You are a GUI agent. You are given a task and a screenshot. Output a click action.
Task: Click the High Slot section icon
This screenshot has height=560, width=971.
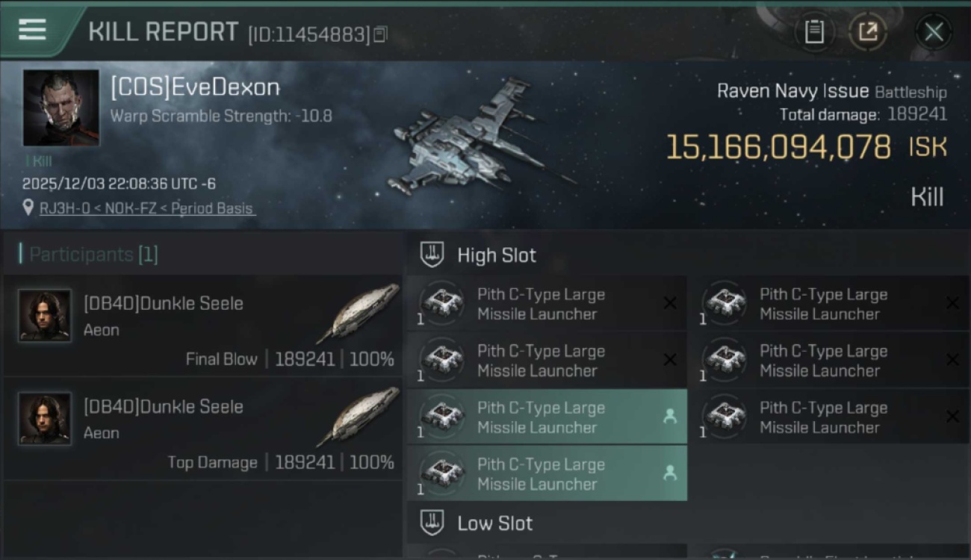point(432,255)
